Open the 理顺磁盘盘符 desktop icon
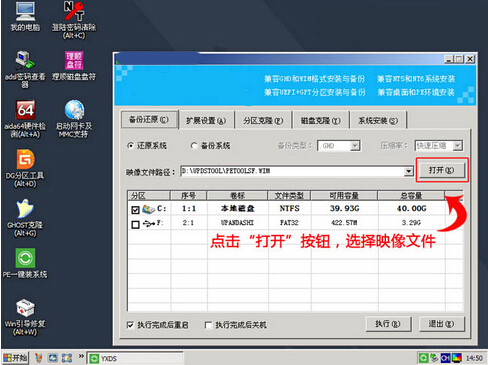The height and width of the screenshot is (365, 488). 74,66
